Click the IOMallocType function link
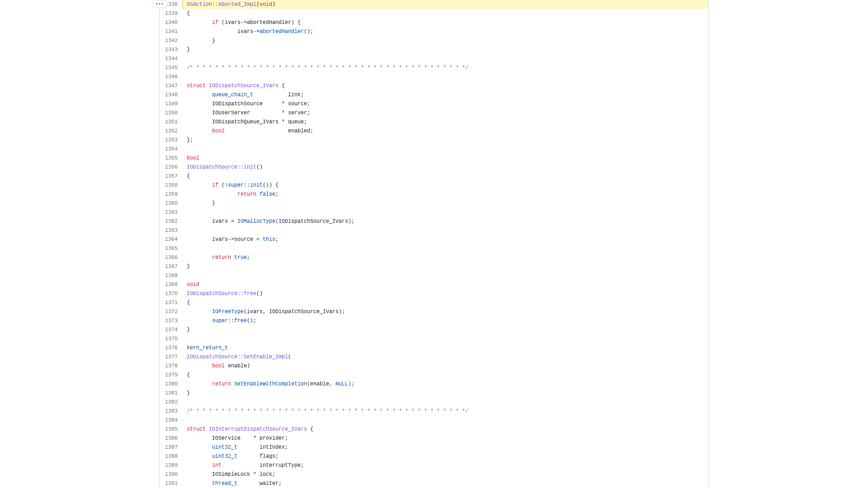 coord(256,221)
